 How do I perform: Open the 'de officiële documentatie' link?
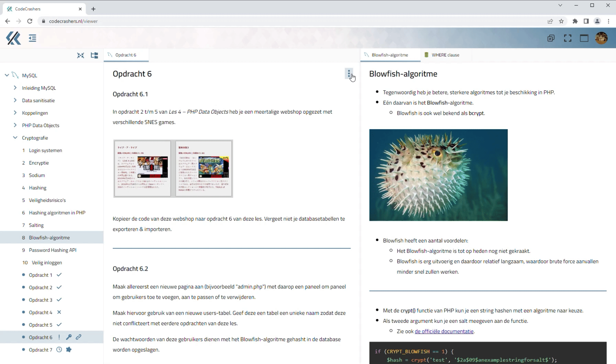[444, 331]
